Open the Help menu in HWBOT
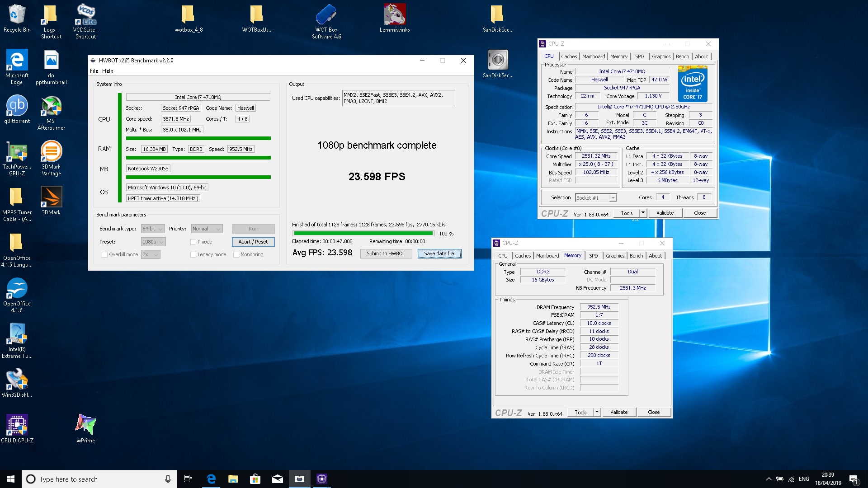The image size is (868, 488). point(108,71)
